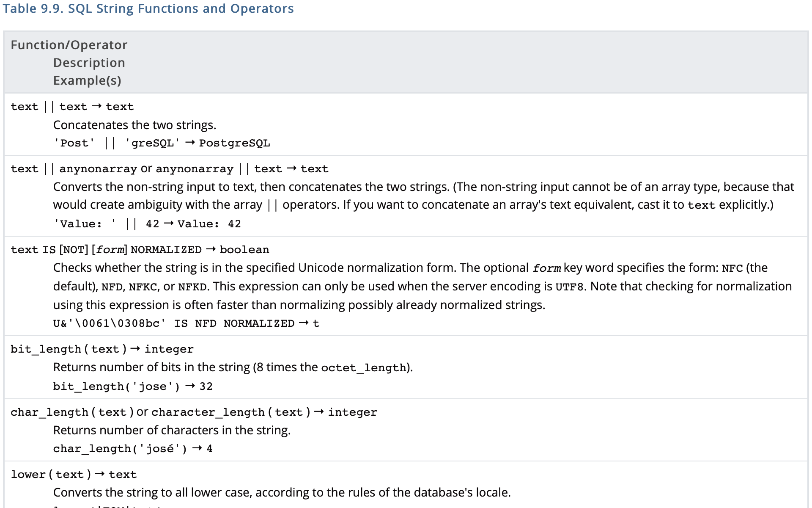
Task: Click the IS NFD NORMALIZED example
Action: coord(173,323)
